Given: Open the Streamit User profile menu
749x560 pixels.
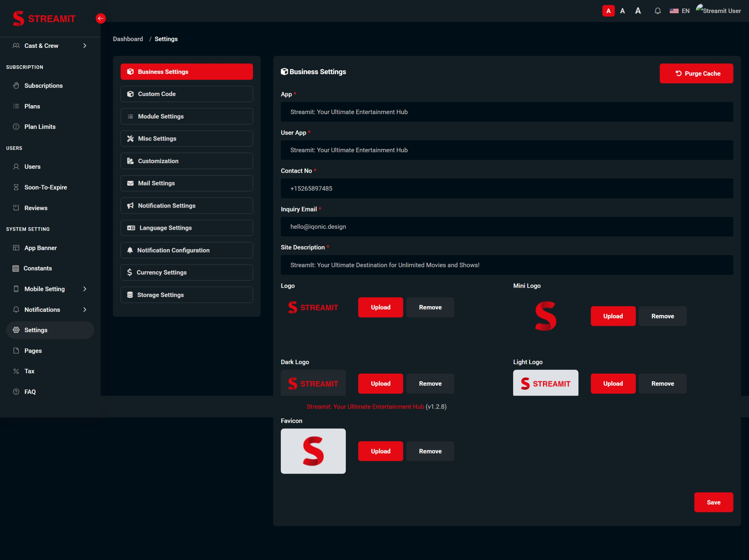Looking at the screenshot, I should 718,10.
